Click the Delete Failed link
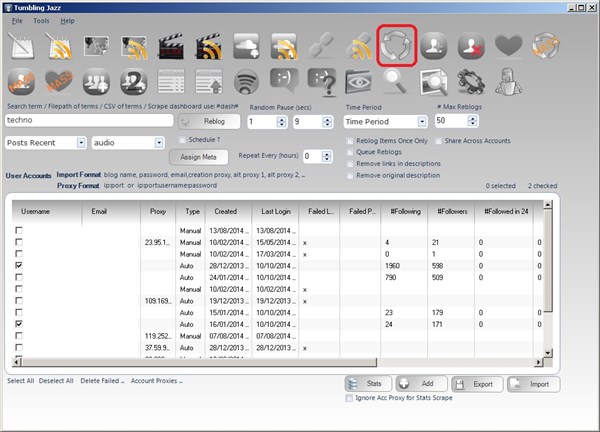This screenshot has width=600, height=432. pyautogui.click(x=102, y=381)
